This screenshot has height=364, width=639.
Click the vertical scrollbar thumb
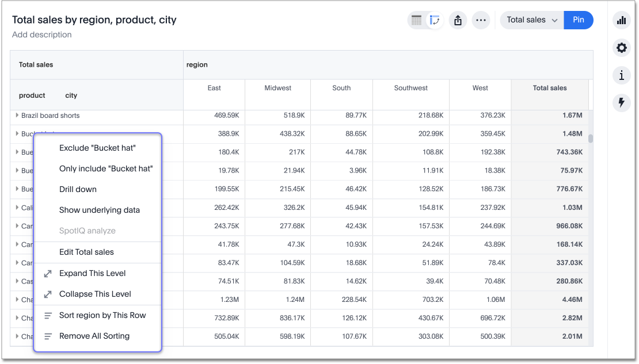pyautogui.click(x=590, y=139)
